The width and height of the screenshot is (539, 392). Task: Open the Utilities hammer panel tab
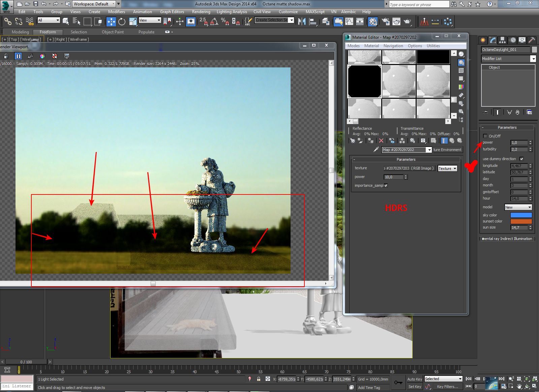click(x=532, y=40)
